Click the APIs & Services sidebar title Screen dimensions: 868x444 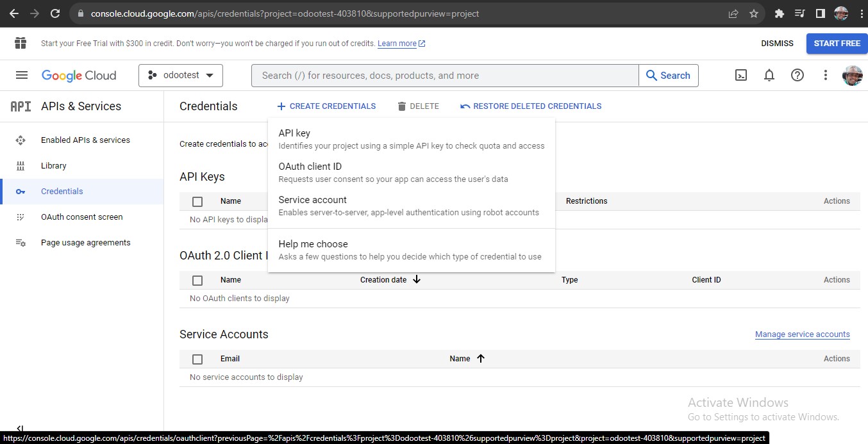tap(81, 106)
